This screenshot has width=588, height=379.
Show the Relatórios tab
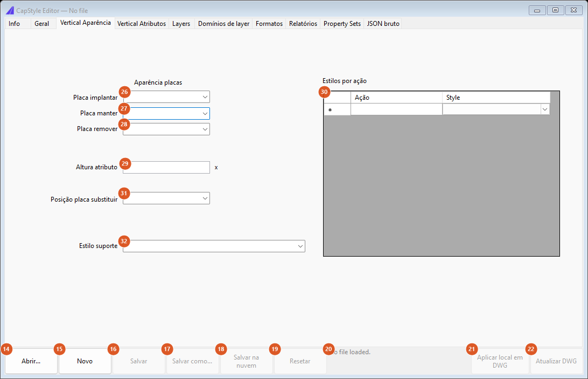tap(303, 24)
